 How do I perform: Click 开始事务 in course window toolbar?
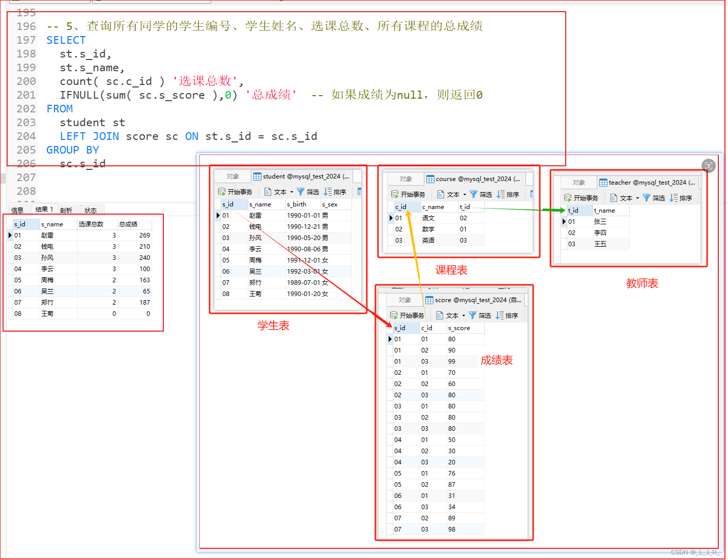click(409, 194)
